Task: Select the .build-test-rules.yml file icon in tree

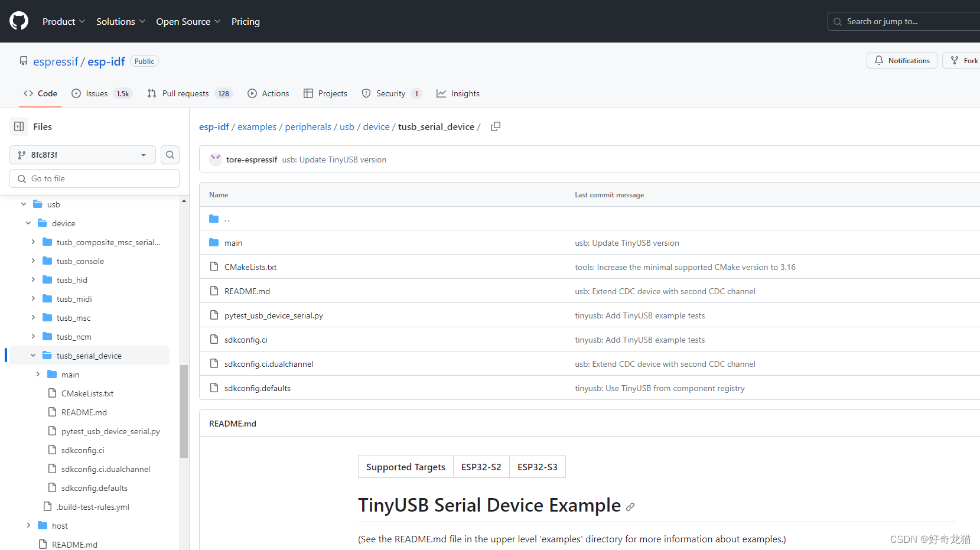Action: coord(47,507)
